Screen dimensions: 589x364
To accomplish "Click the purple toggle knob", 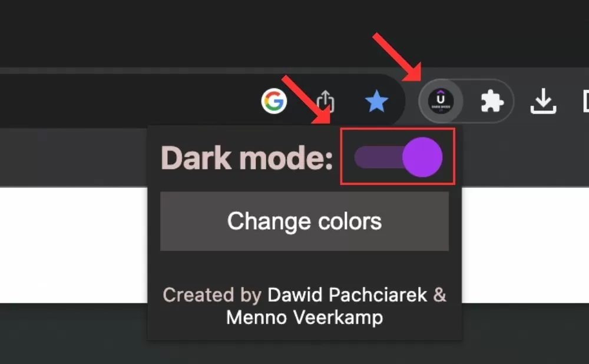I will pos(422,157).
